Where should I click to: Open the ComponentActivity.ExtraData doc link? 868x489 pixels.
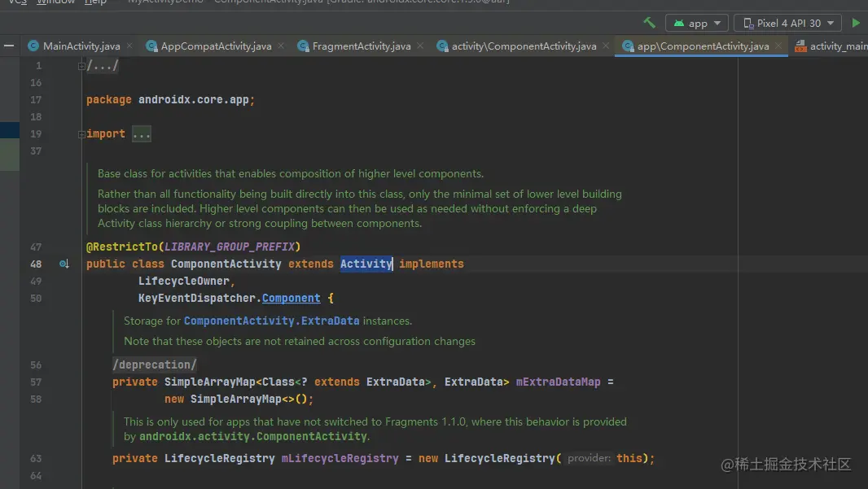click(x=271, y=321)
